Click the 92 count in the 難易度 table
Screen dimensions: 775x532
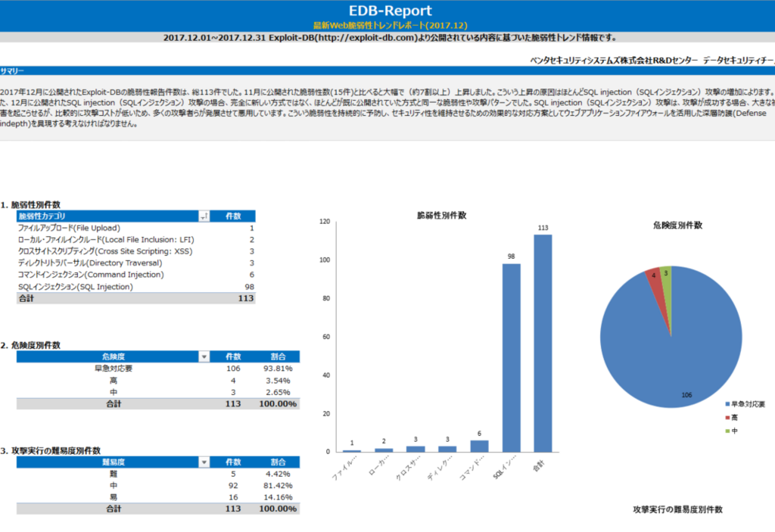point(233,486)
